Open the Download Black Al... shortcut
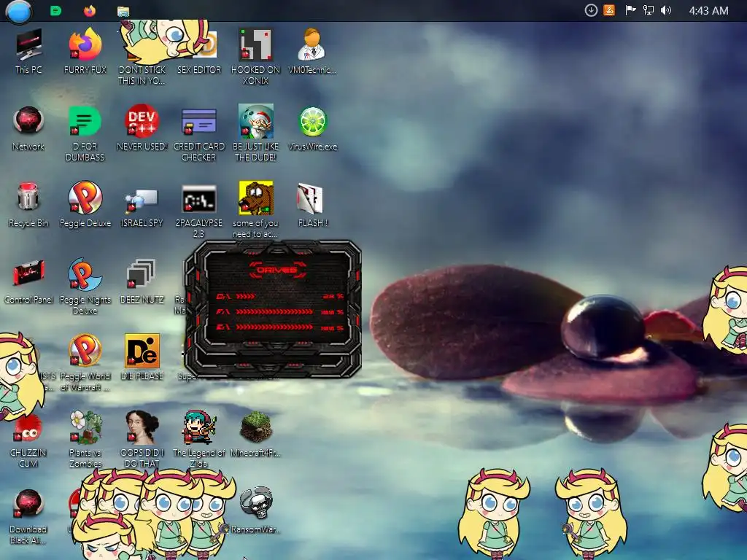The image size is (747, 560). [x=28, y=516]
